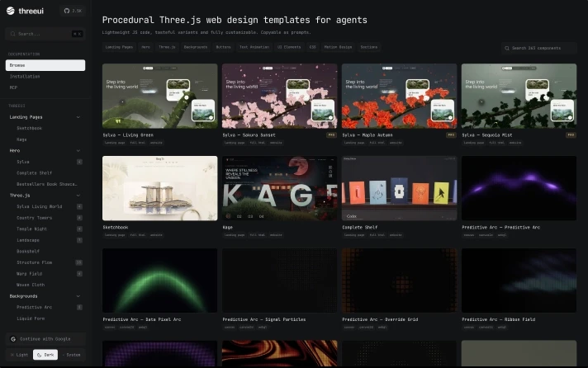The width and height of the screenshot is (588, 368).
Task: Click the Predictive Arc – Signal Particles title
Action: coord(264,319)
